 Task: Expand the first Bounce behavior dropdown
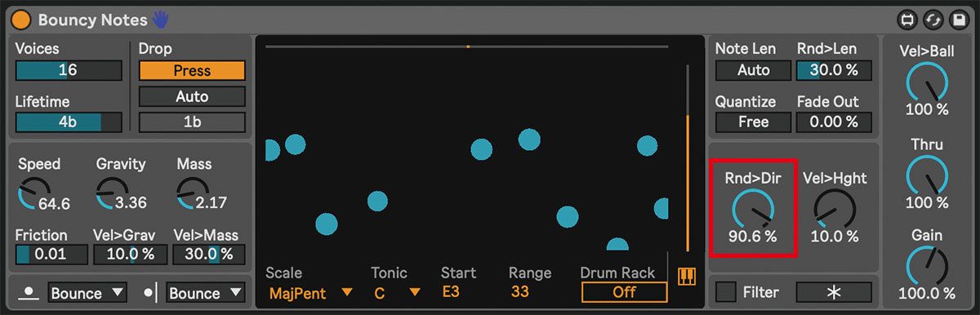coord(87,292)
